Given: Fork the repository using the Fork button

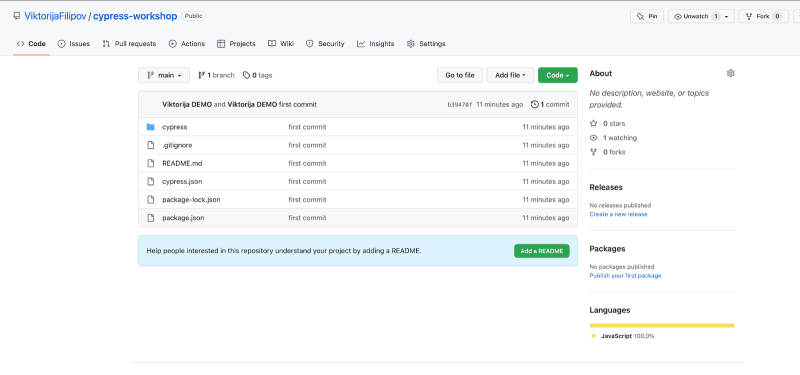Looking at the screenshot, I should [x=763, y=17].
